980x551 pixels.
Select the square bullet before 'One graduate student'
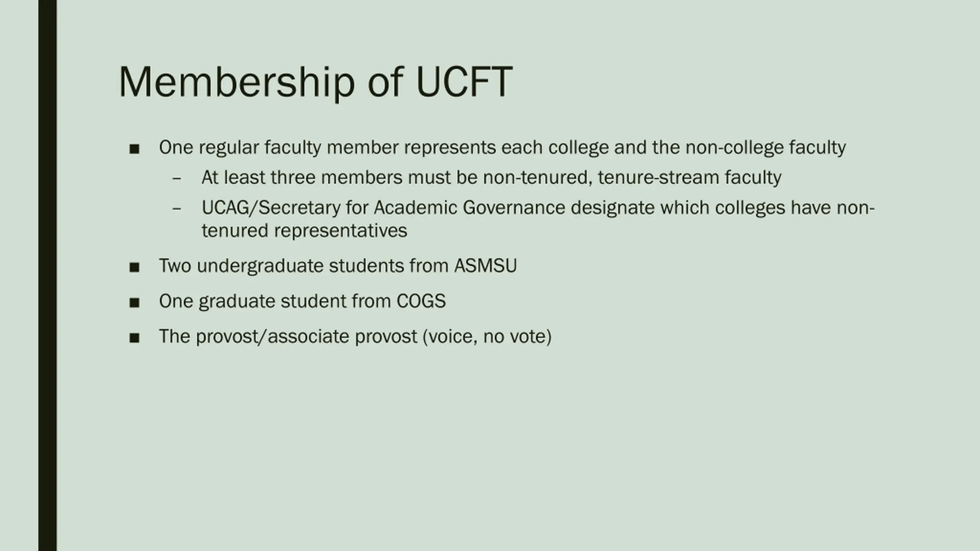pos(134,303)
